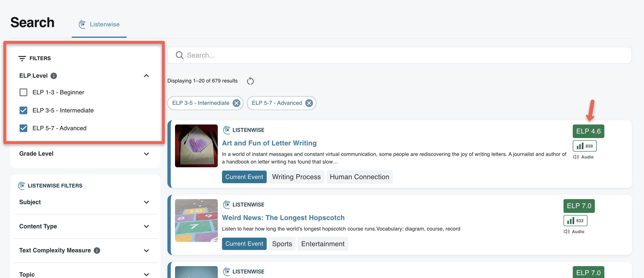Image resolution: width=644 pixels, height=278 pixels.
Task: Open the Art and Fun of Letter Writing story
Action: click(x=269, y=143)
